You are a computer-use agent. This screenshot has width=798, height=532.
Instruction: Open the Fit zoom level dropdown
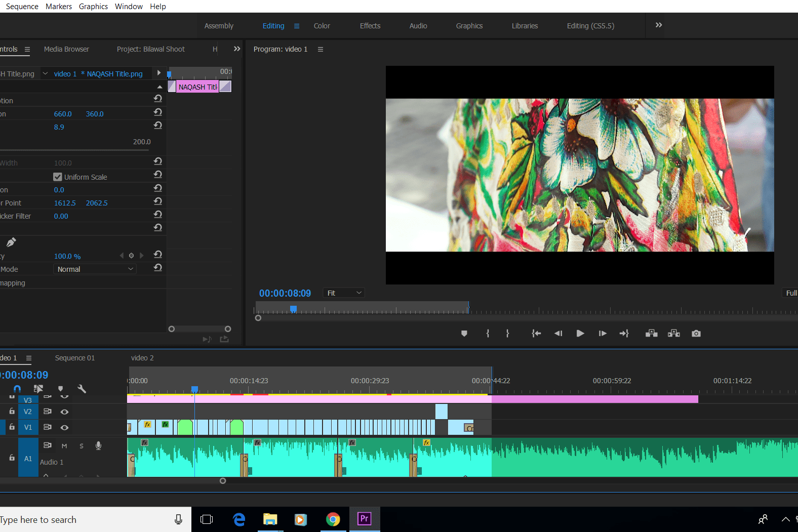[344, 293]
